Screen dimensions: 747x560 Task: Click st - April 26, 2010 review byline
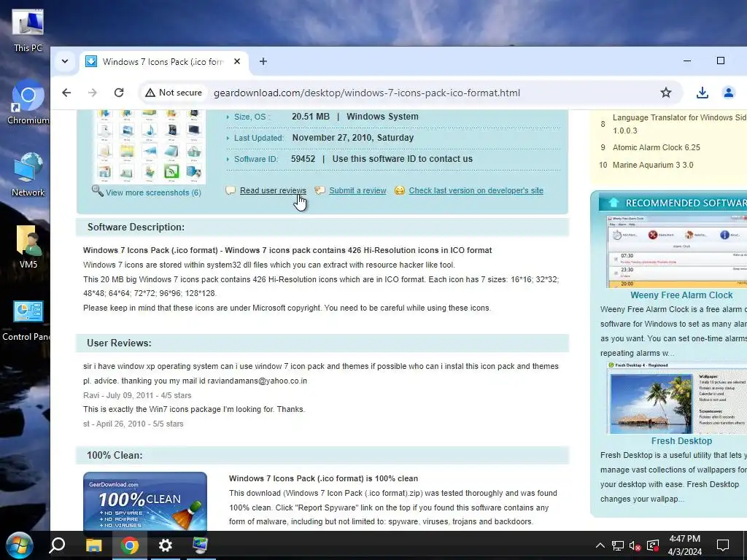click(133, 424)
